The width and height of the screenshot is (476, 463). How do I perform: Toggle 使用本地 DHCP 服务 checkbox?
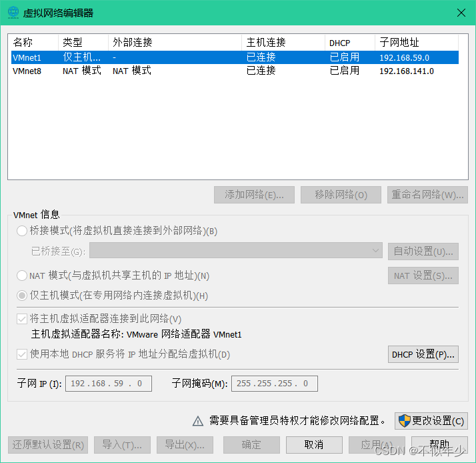[x=22, y=354]
